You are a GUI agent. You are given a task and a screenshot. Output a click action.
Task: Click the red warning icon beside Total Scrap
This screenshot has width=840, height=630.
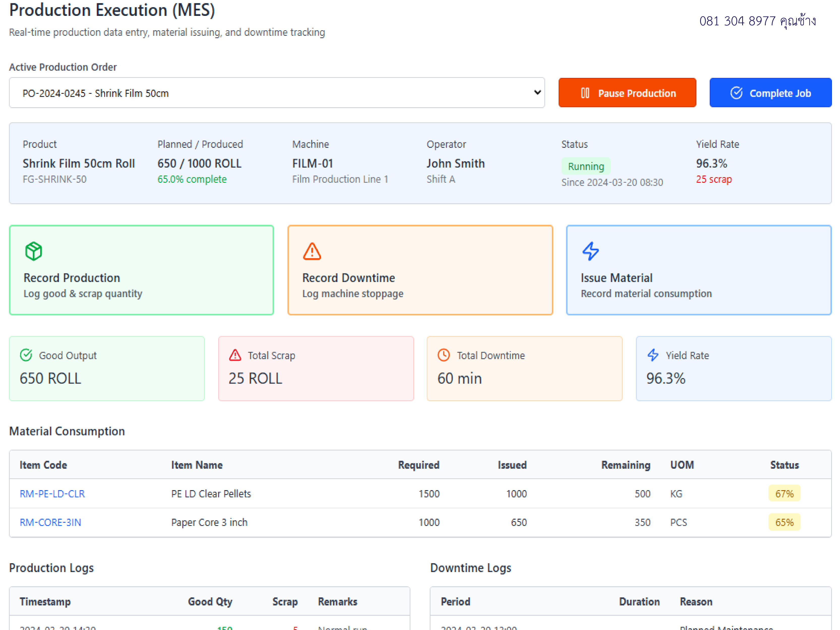click(235, 355)
